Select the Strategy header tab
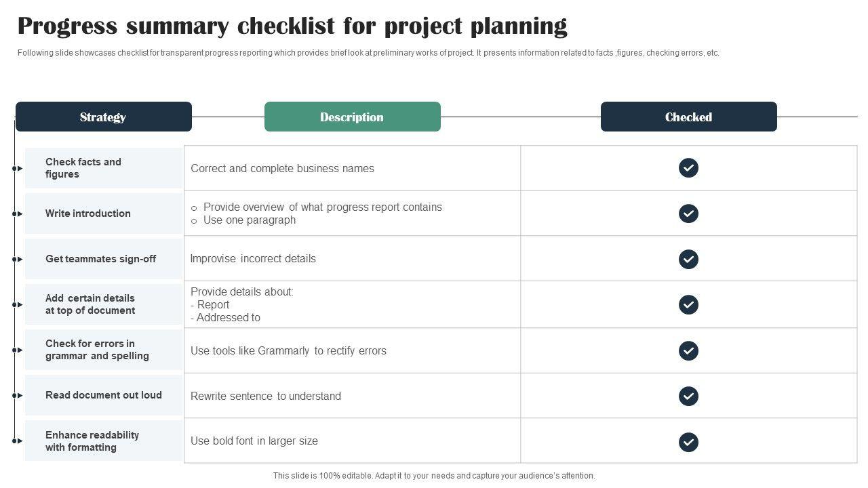Screen dimensions: 868x488 point(104,117)
